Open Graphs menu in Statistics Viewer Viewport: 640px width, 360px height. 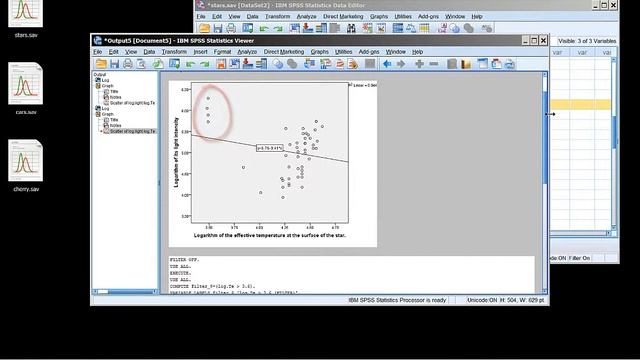click(320, 52)
